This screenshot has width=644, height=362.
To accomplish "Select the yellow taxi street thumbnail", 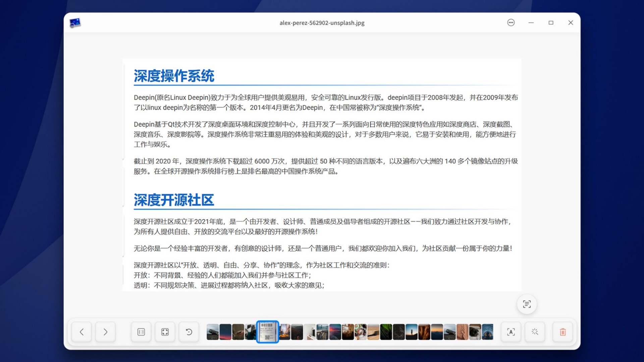I will [285, 332].
